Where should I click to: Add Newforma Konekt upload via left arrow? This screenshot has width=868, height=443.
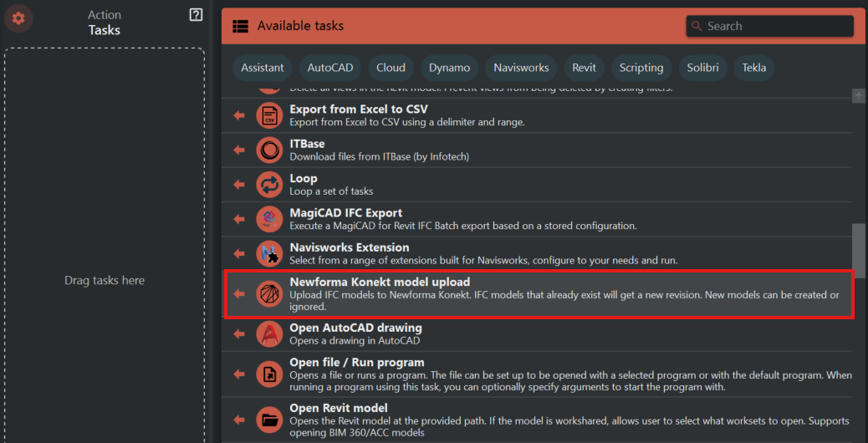click(x=239, y=293)
